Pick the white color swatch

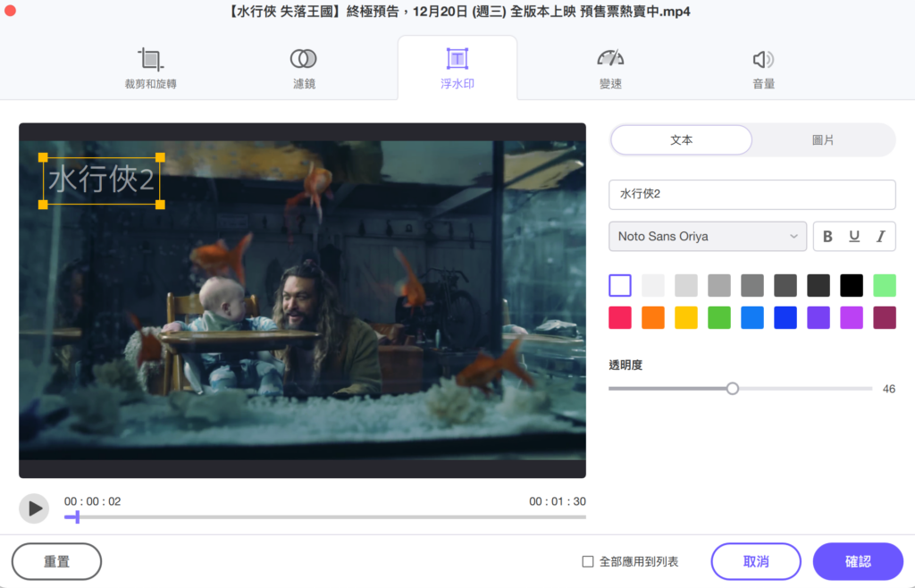(620, 286)
